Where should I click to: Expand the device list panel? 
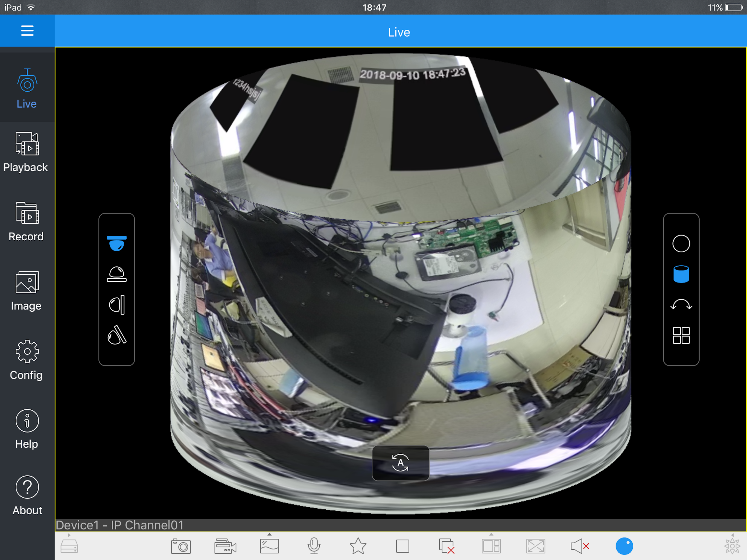click(x=69, y=546)
